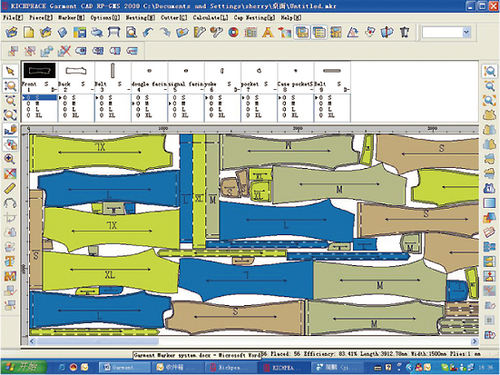Click the trash bin icon in toolbar
Image resolution: width=500 pixels, height=375 pixels.
tap(404, 32)
